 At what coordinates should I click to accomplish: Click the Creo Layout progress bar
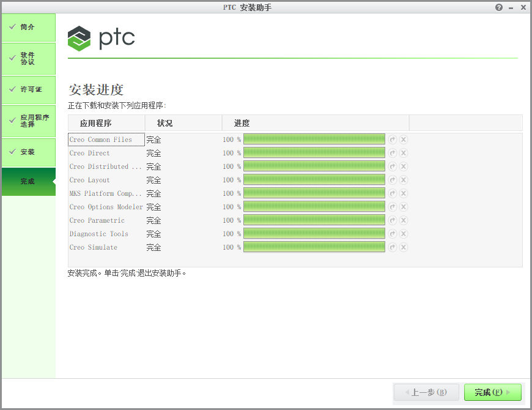314,179
